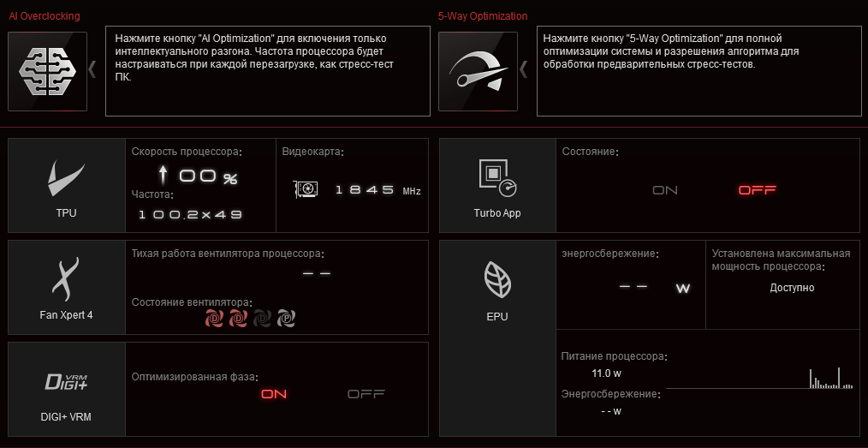Click the 11.0 w CPU power value
Screen dimensions: 868x448
click(607, 373)
